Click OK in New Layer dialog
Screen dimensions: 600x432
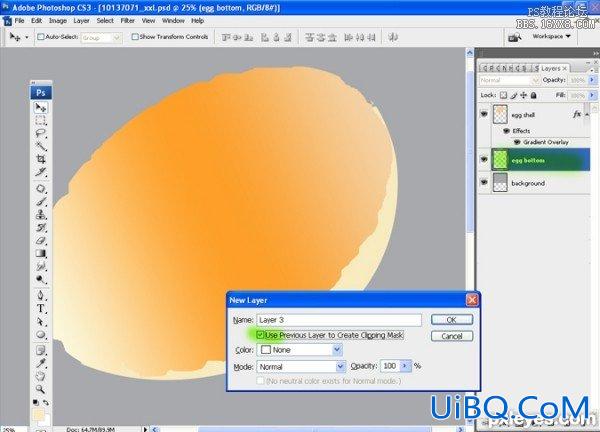tap(452, 320)
